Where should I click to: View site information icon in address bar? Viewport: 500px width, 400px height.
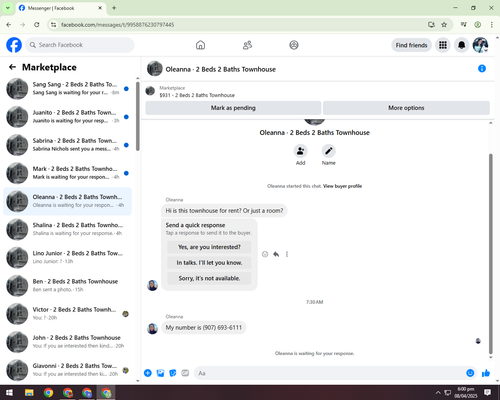point(54,25)
